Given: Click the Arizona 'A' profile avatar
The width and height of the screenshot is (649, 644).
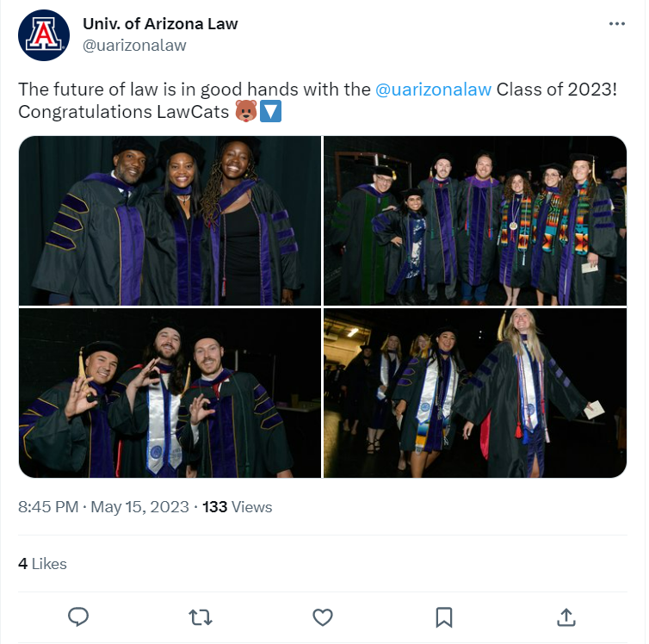Looking at the screenshot, I should click(44, 35).
